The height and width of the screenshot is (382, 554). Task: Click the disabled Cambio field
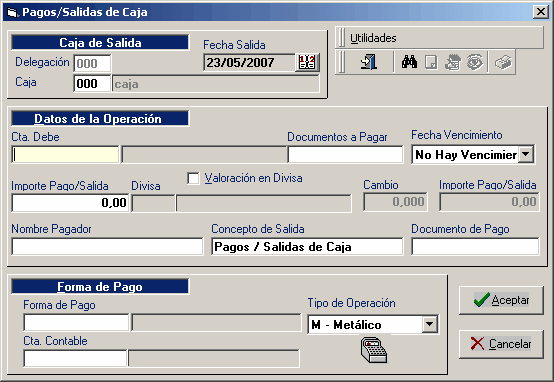tap(395, 202)
